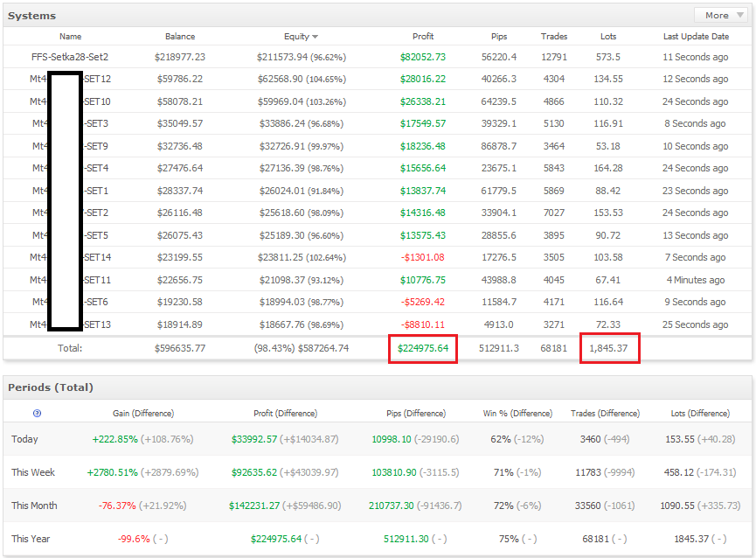This screenshot has width=756, height=558.
Task: Select the Today row label
Action: point(24,439)
